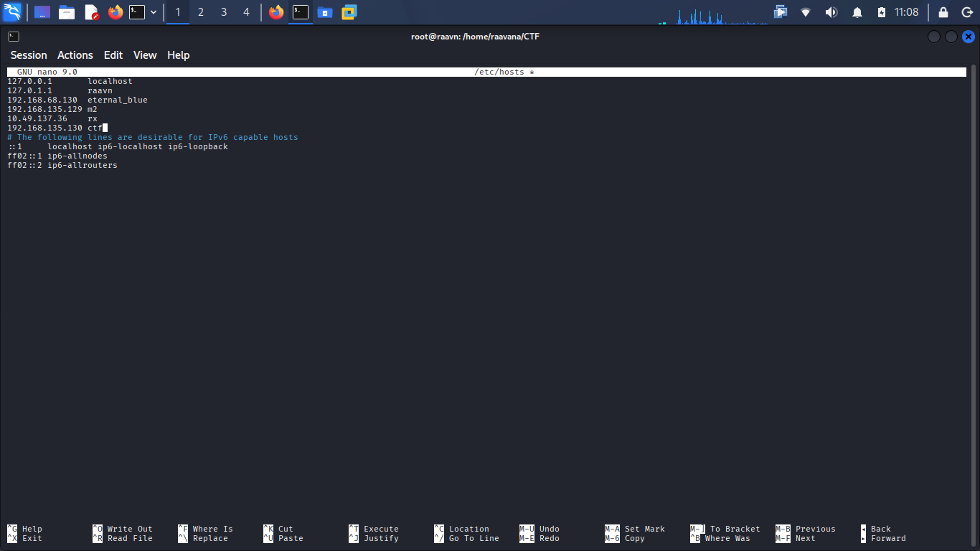
Task: Switch to workspace 4
Action: click(247, 12)
